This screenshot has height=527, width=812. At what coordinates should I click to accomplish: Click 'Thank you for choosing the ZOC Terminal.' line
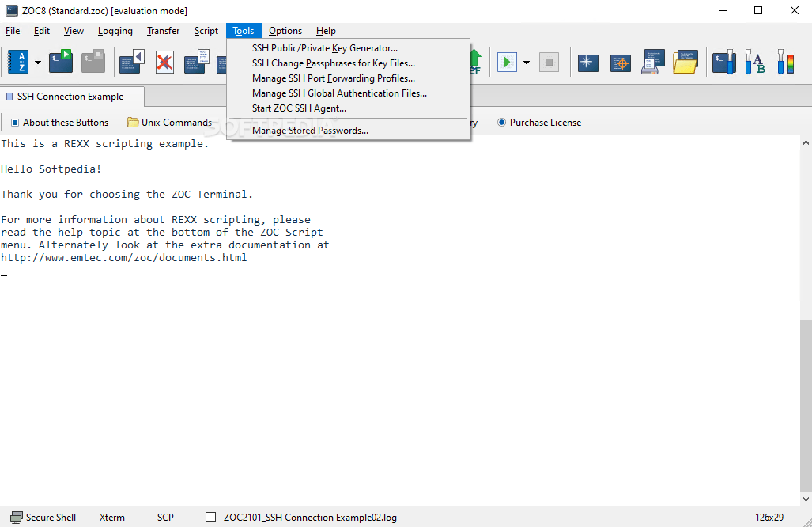coord(127,195)
